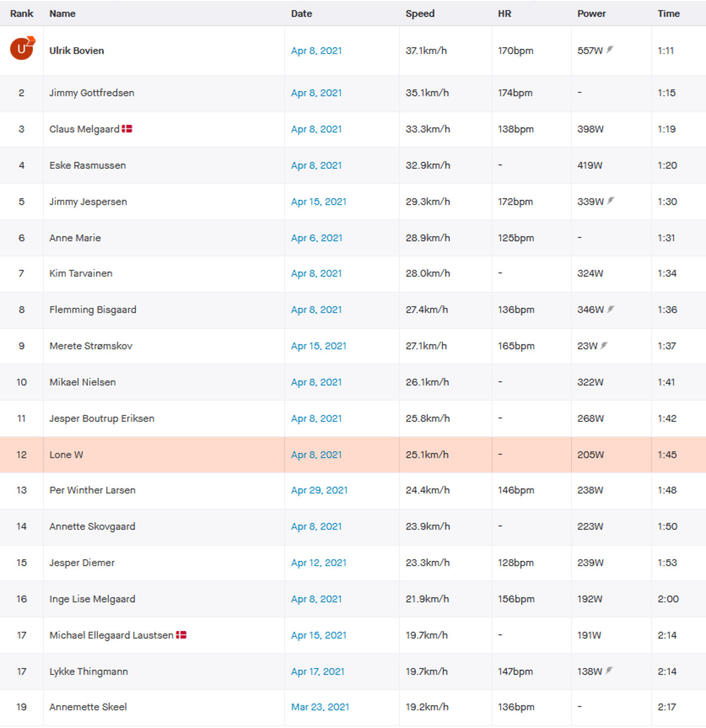Screen dimensions: 706x728
Task: Select the Time column header
Action: click(x=668, y=14)
